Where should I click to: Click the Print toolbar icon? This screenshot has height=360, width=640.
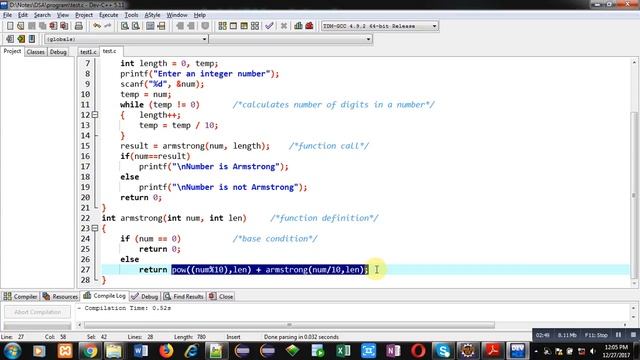coord(79,26)
